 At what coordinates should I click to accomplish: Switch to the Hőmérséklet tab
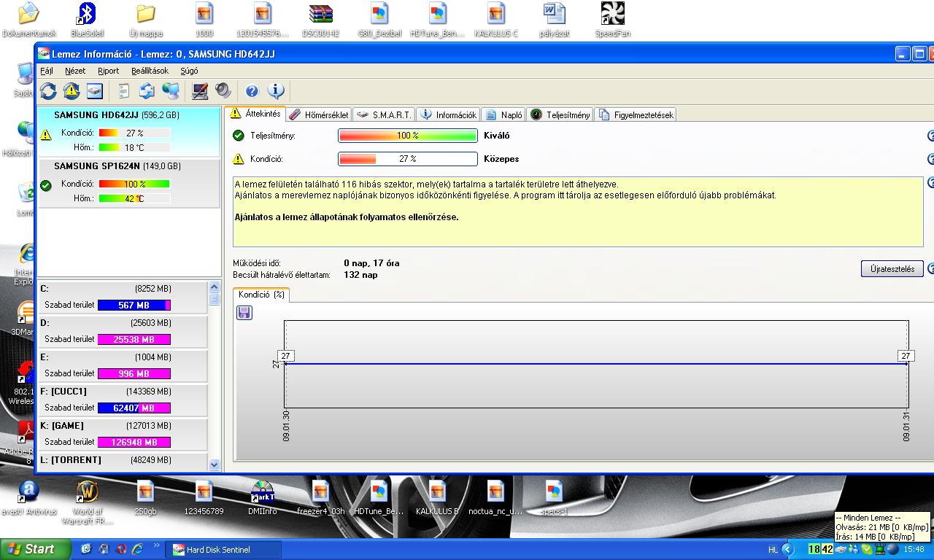[319, 114]
